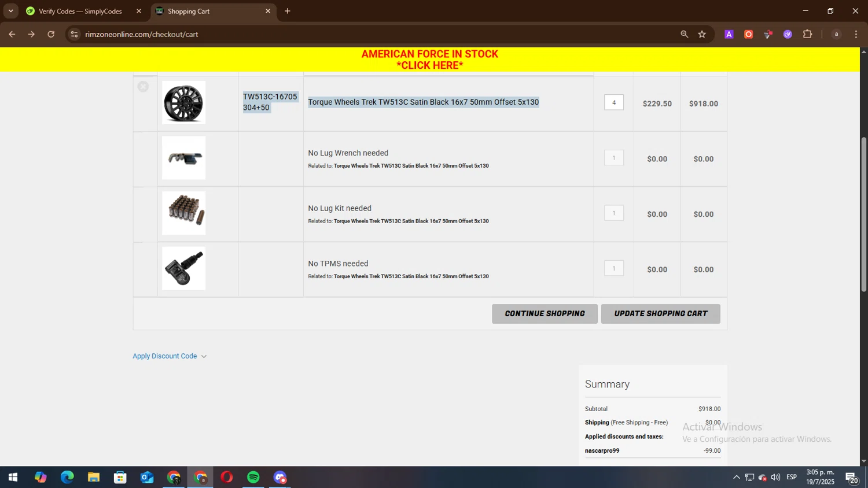Bookmark this page with the star icon
Screen dimensions: 868x488
702,34
